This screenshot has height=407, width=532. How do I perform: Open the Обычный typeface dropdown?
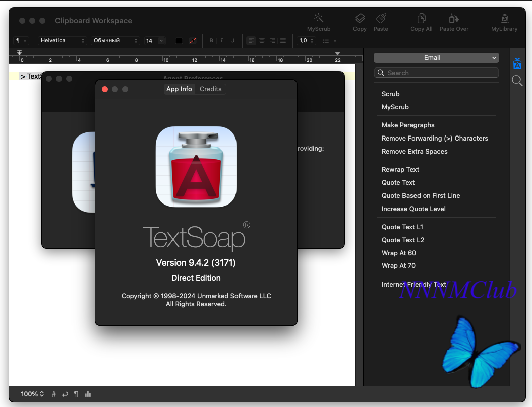115,41
